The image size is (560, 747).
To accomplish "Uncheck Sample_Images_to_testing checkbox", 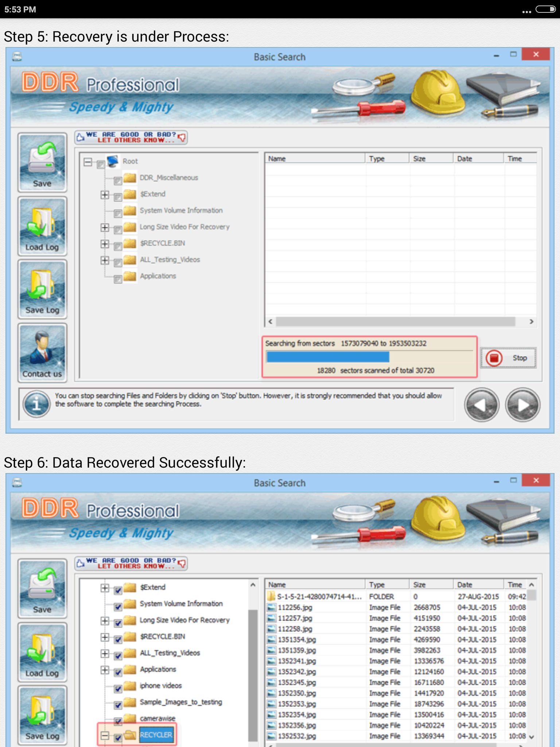I will point(118,705).
